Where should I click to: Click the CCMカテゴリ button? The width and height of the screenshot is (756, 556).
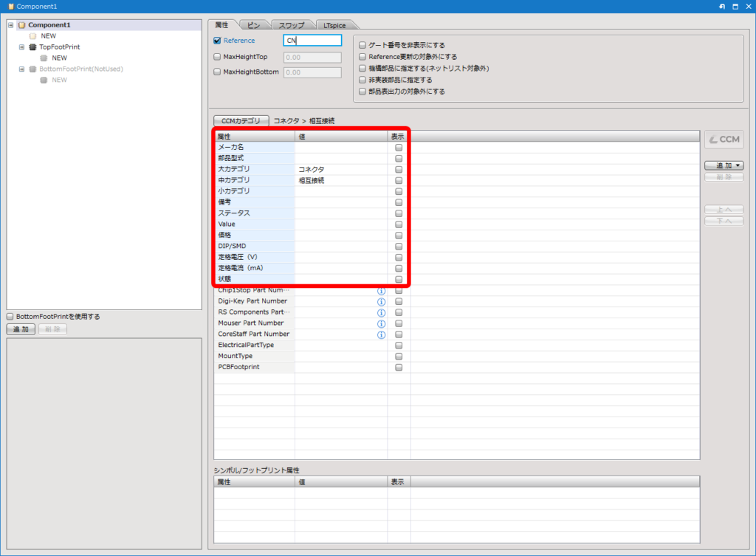[x=241, y=120]
